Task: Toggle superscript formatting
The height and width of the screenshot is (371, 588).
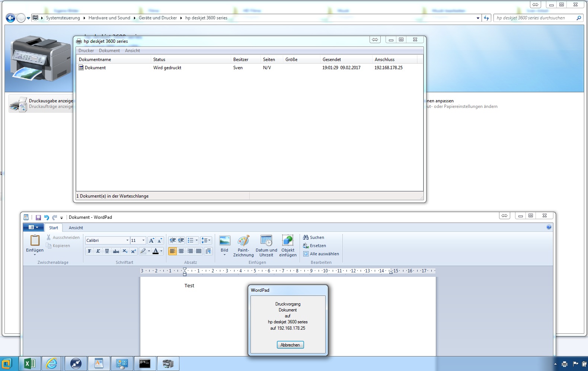Action: point(134,251)
